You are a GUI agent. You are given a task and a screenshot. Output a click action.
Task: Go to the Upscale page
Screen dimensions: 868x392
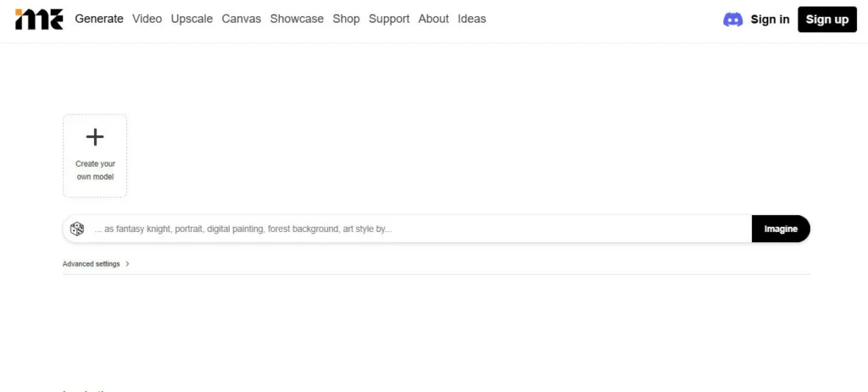(x=192, y=19)
